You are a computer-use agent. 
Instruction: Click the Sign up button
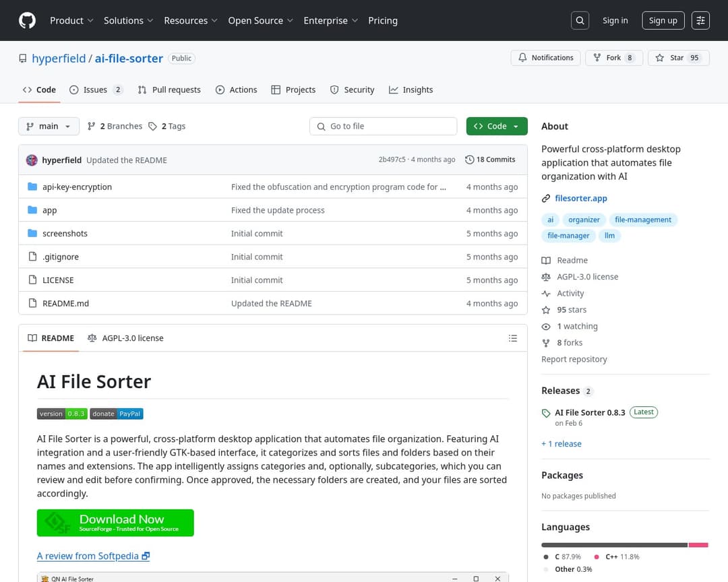coord(663,20)
